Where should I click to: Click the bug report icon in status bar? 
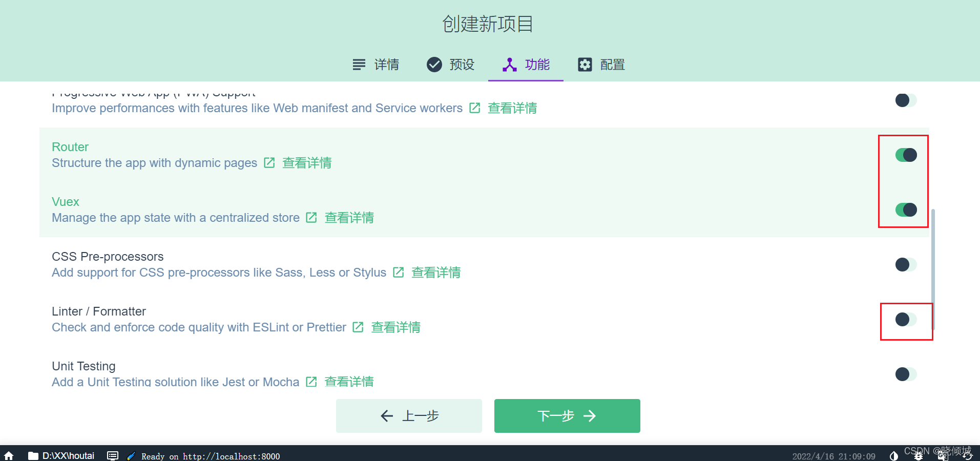[x=919, y=456]
